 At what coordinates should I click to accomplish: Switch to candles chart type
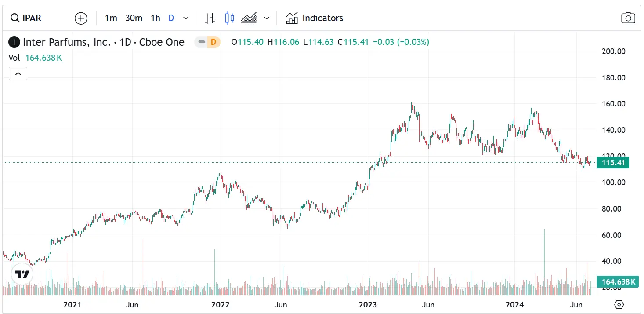(229, 18)
